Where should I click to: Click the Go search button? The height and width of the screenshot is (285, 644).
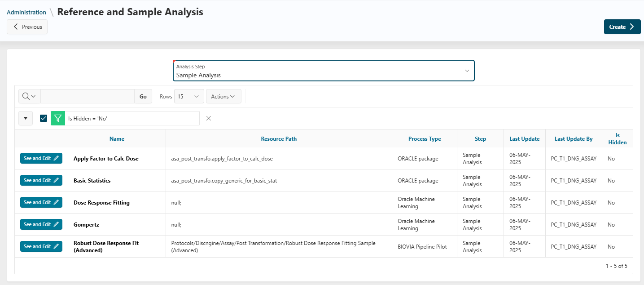[143, 96]
